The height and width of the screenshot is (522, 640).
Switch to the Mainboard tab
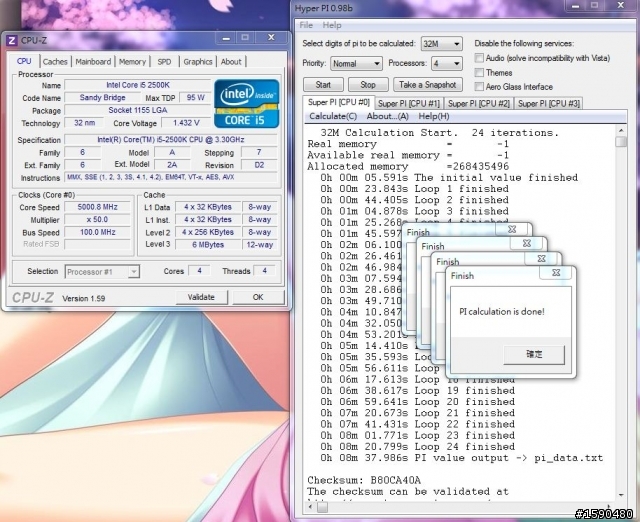pos(93,62)
